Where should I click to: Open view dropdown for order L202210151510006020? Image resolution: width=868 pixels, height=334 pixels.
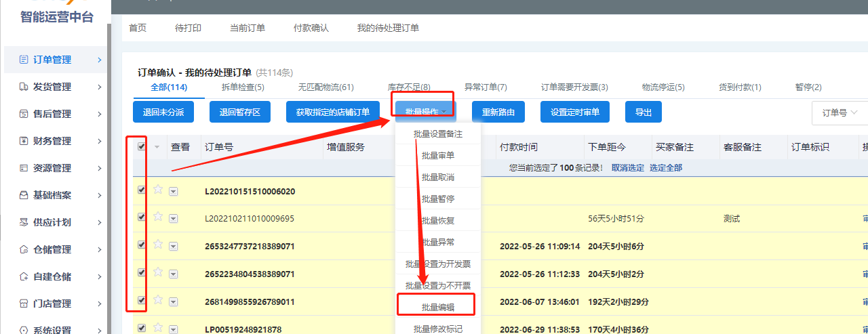coord(173,192)
